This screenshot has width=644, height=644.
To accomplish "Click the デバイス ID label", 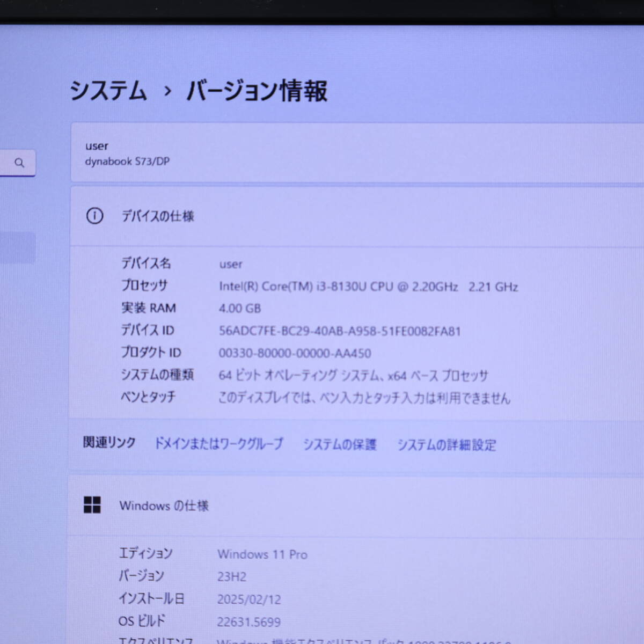I will pos(147,330).
